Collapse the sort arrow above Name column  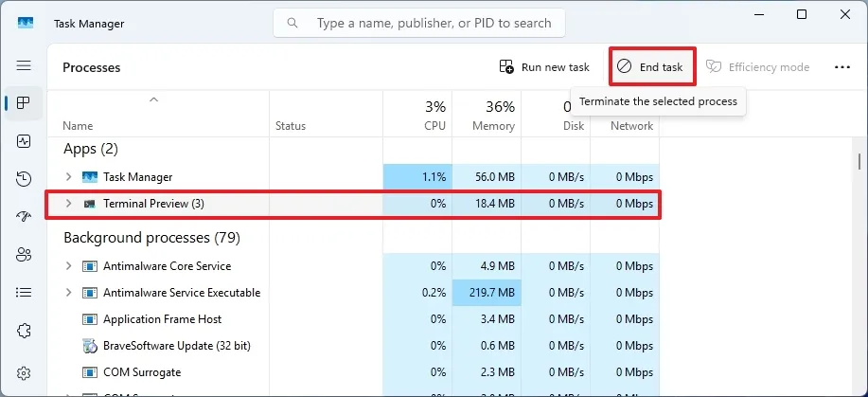(x=154, y=99)
